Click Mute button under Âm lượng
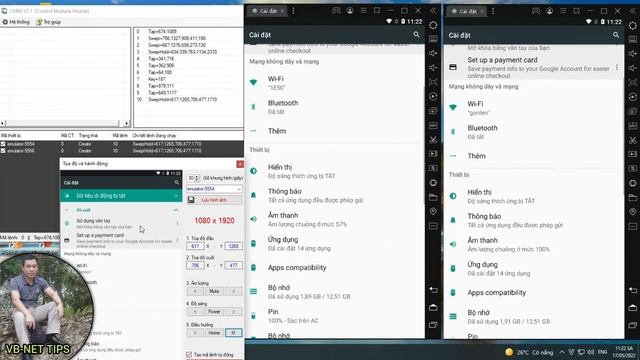The height and width of the screenshot is (360, 640). pyautogui.click(x=214, y=291)
